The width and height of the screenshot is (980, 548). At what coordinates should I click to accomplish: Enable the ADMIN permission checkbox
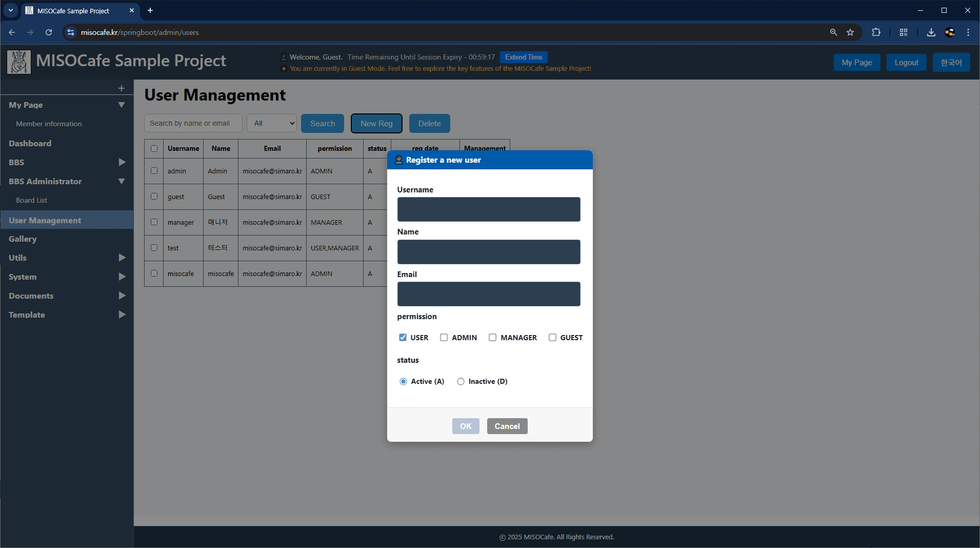pos(444,337)
